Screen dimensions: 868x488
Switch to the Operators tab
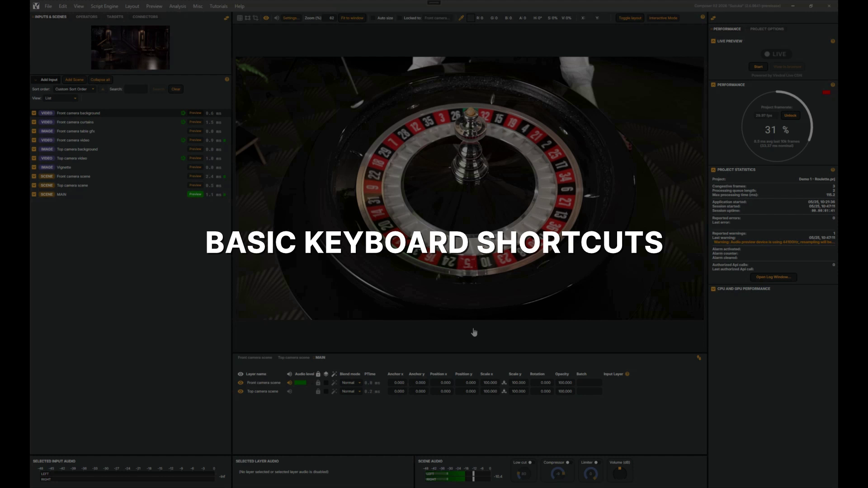86,17
